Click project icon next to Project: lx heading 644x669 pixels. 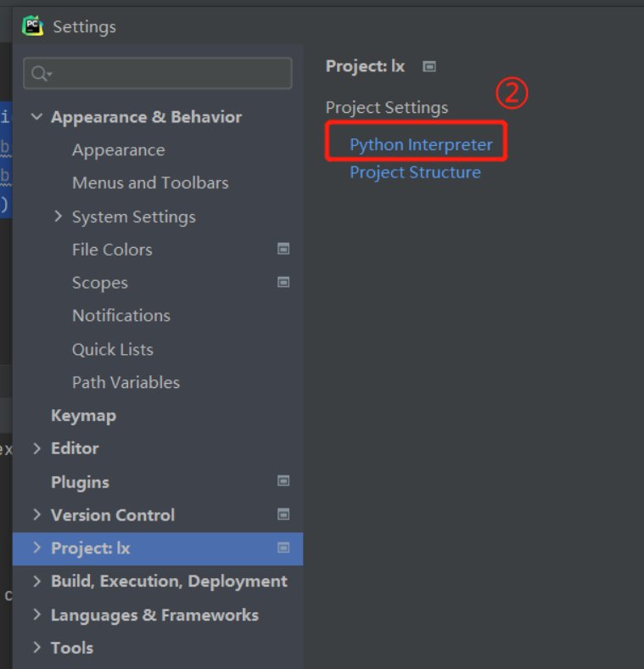429,66
